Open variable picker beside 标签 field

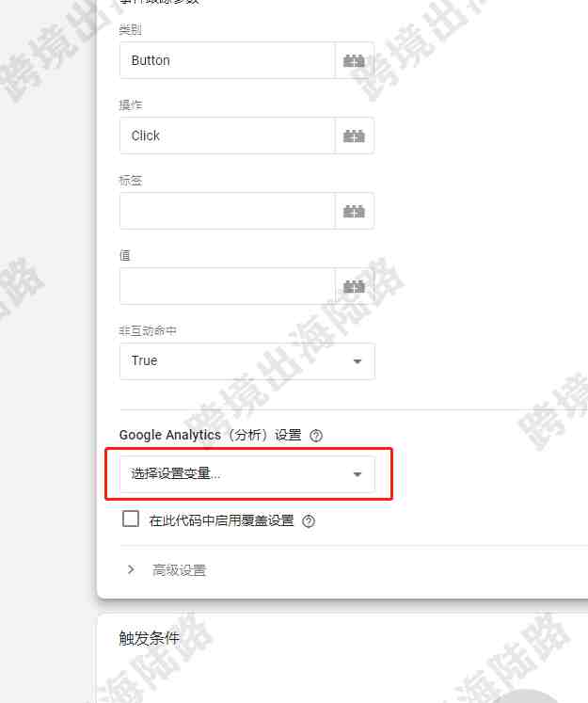tap(354, 211)
